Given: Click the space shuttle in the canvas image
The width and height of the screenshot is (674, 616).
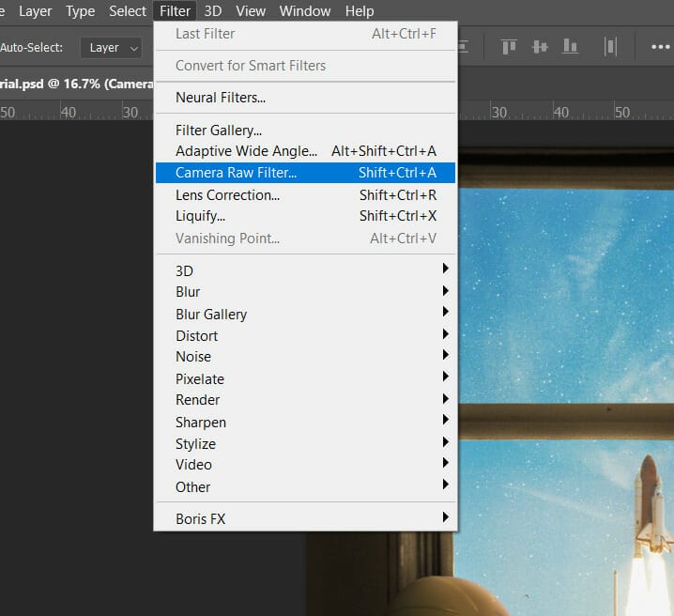Looking at the screenshot, I should pos(652,505).
